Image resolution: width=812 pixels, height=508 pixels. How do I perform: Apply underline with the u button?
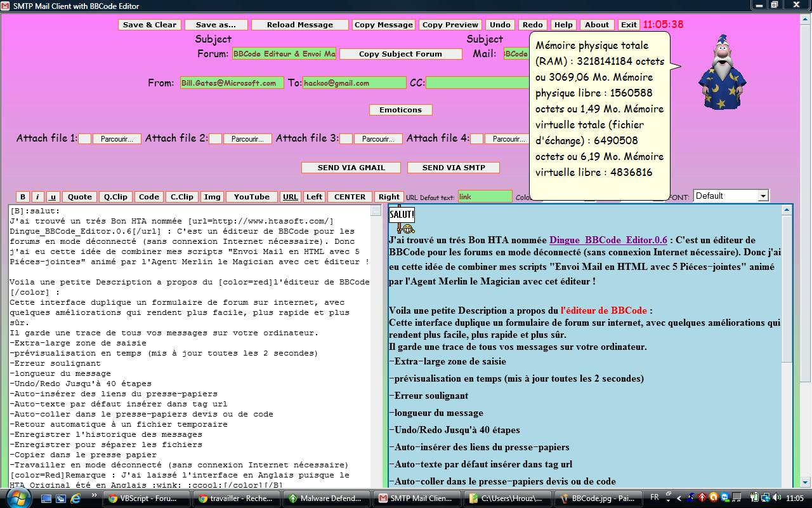coord(53,197)
